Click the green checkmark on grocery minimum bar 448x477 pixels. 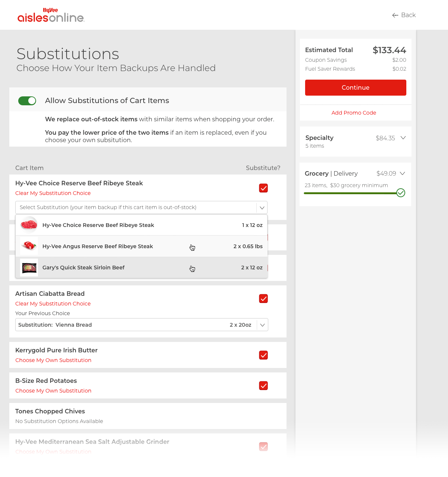pos(401,193)
